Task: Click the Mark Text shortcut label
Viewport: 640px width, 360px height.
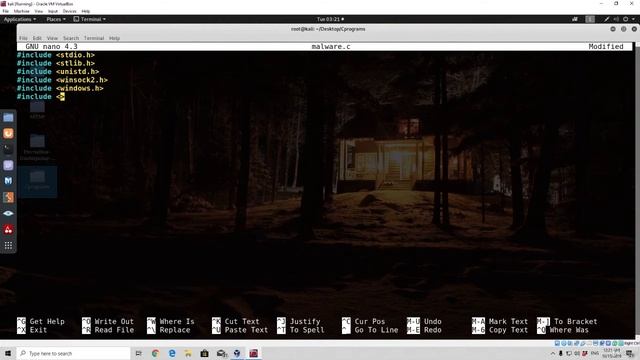Action: tap(508, 322)
